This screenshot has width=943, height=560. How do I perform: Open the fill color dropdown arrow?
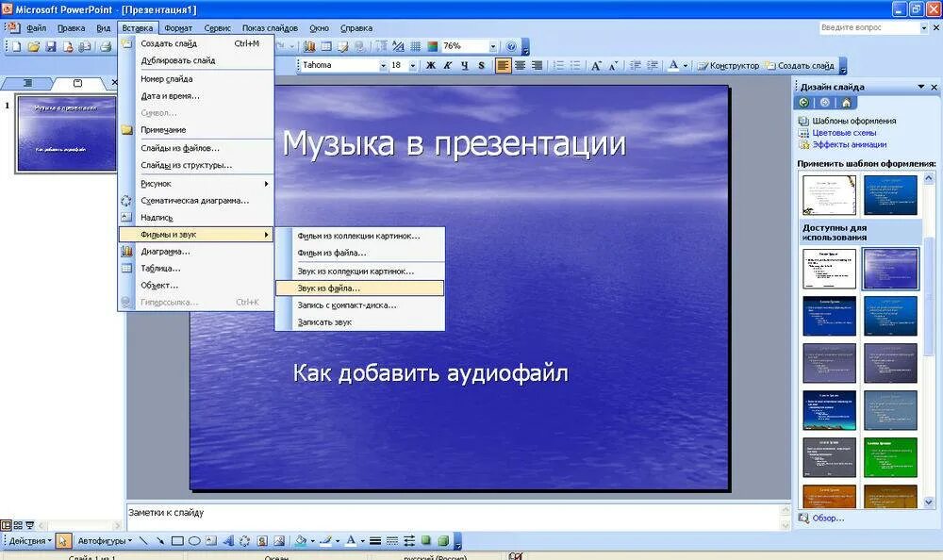pyautogui.click(x=313, y=541)
